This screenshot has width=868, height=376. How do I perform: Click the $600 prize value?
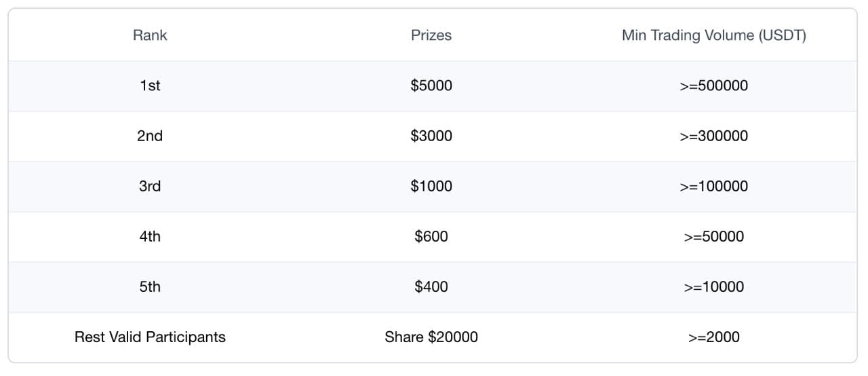[x=431, y=236]
